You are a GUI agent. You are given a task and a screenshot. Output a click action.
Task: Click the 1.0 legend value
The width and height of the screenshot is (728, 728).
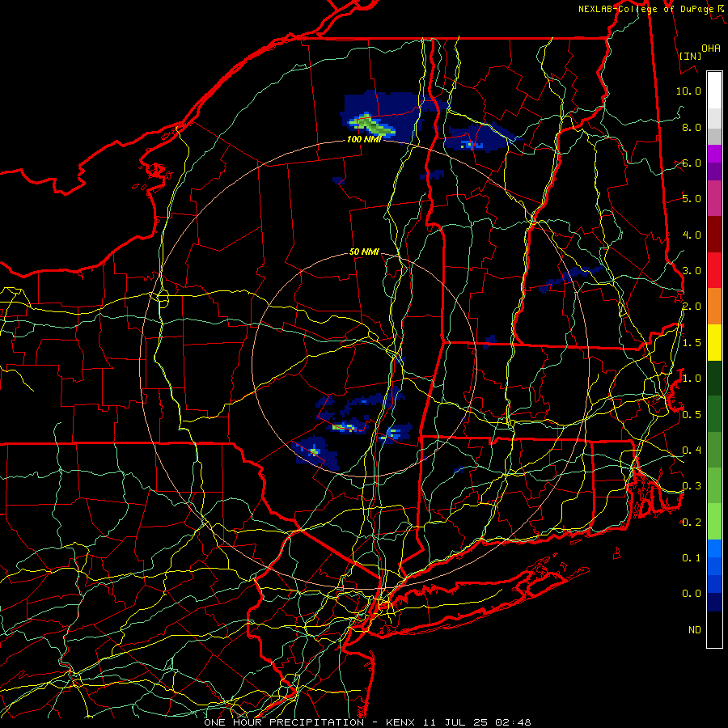[692, 379]
